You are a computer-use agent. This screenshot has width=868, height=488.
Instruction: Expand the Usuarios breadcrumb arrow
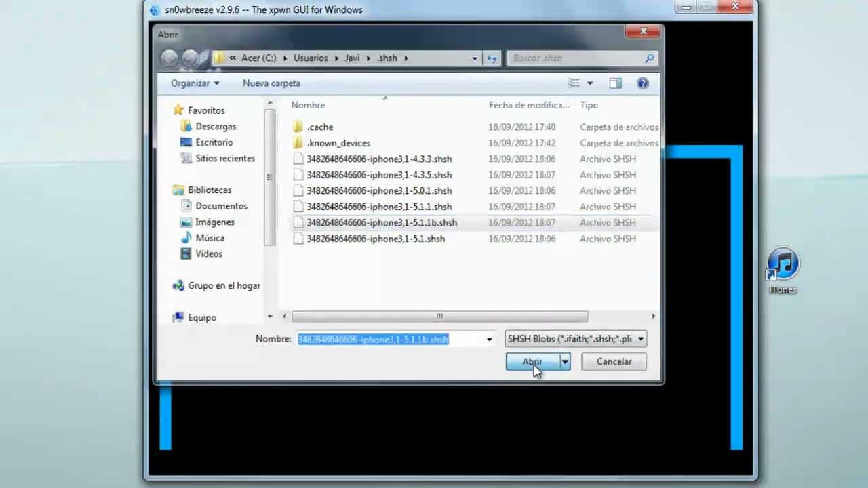click(x=336, y=58)
